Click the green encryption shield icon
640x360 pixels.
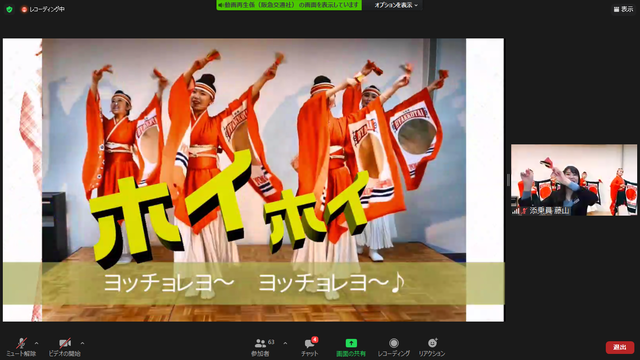click(x=9, y=9)
